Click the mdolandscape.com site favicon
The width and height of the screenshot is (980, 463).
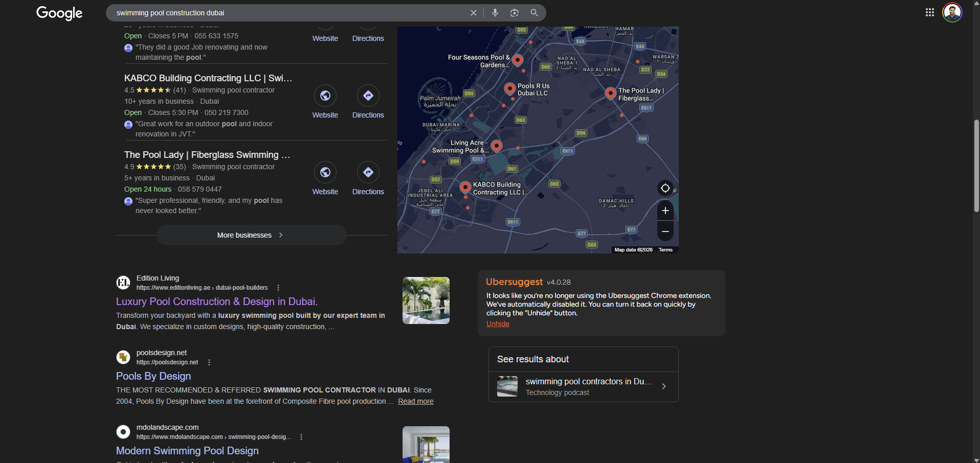point(123,432)
